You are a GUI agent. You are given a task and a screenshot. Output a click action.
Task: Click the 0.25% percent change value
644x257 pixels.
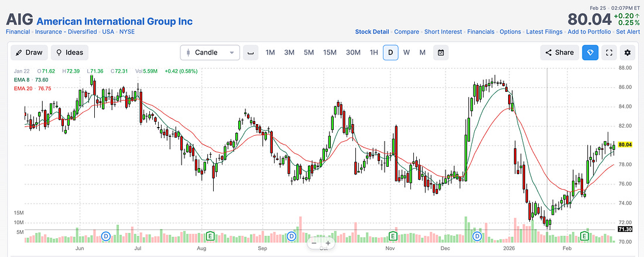(x=629, y=23)
